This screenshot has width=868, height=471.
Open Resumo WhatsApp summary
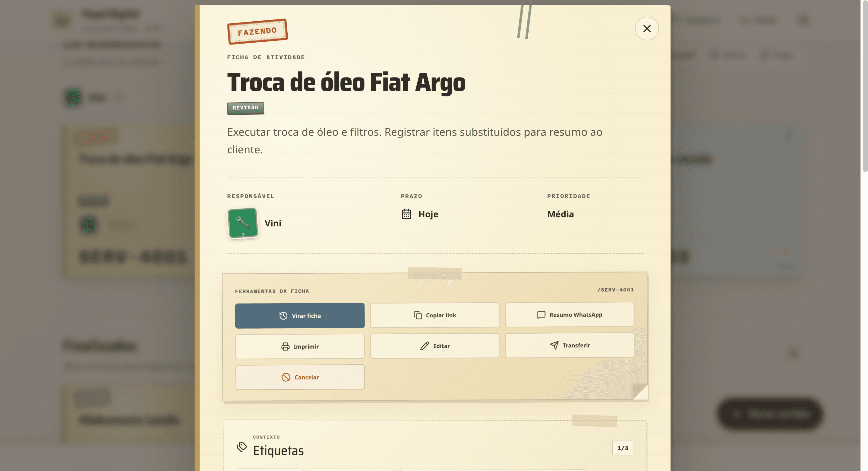pos(569,315)
